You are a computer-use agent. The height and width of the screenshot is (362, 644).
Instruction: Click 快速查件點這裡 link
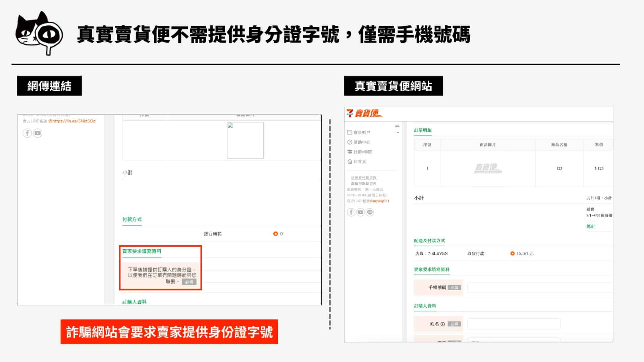click(364, 178)
